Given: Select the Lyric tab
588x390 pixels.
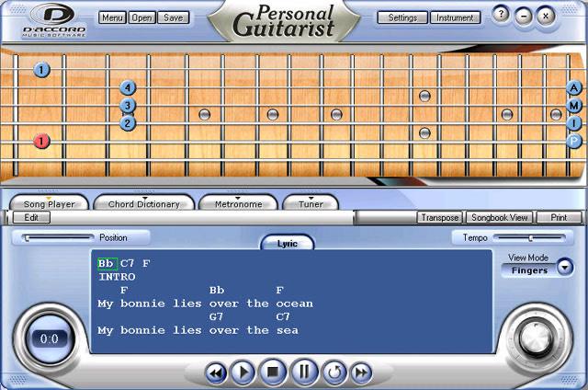Looking at the screenshot, I should pos(288,244).
